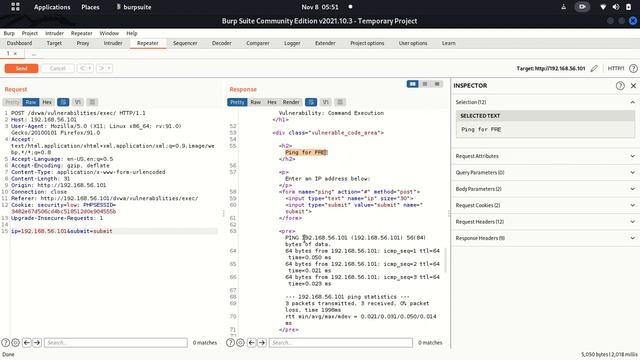Screen dimensions: 640x360
Task: Go to next request in history arrow
Action: point(101,68)
